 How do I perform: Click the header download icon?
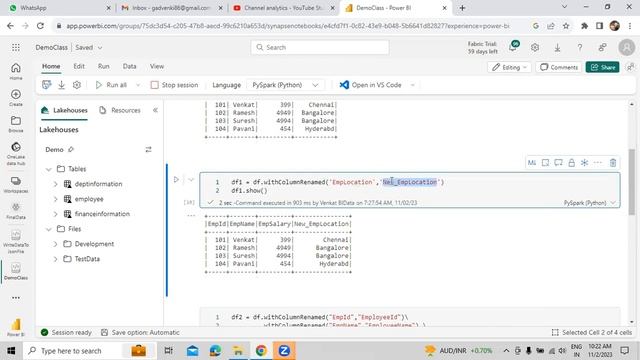557,47
